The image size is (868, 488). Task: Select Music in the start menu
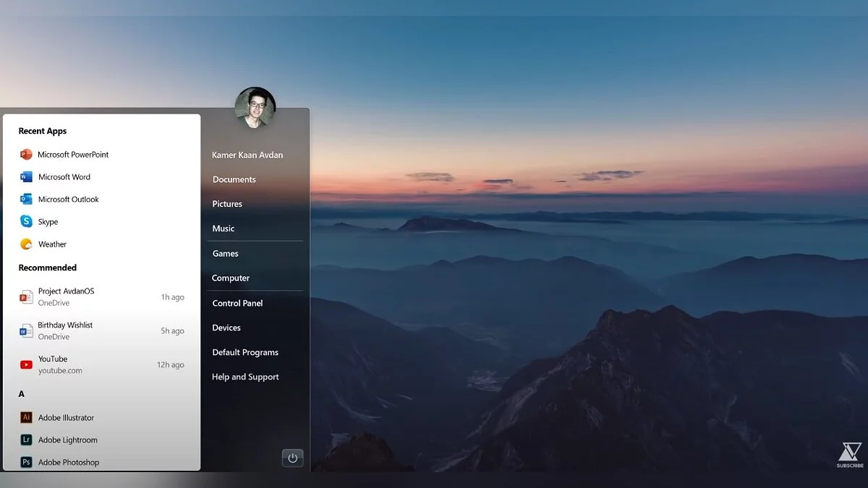pos(224,228)
